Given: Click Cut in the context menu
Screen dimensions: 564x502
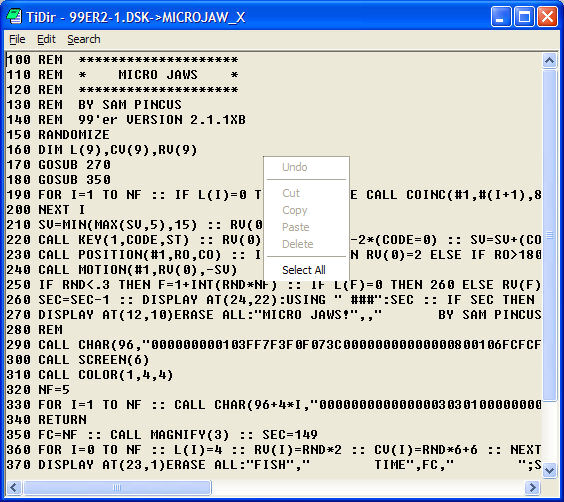Looking at the screenshot, I should (291, 193).
